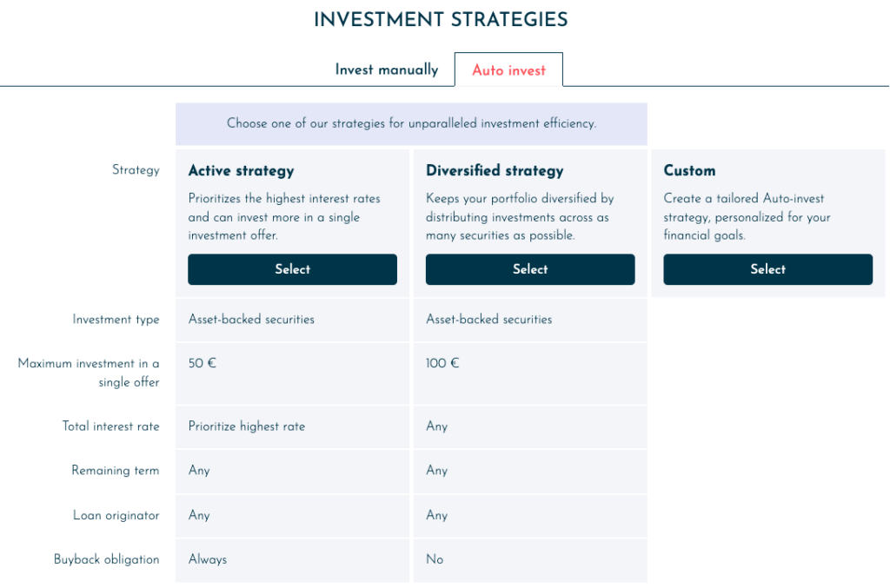The image size is (890, 588).
Task: Click the Always buyback obligation cell
Action: 292,559
